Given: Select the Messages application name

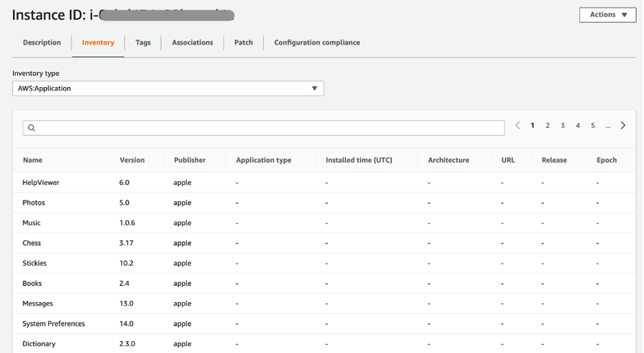Looking at the screenshot, I should (38, 304).
